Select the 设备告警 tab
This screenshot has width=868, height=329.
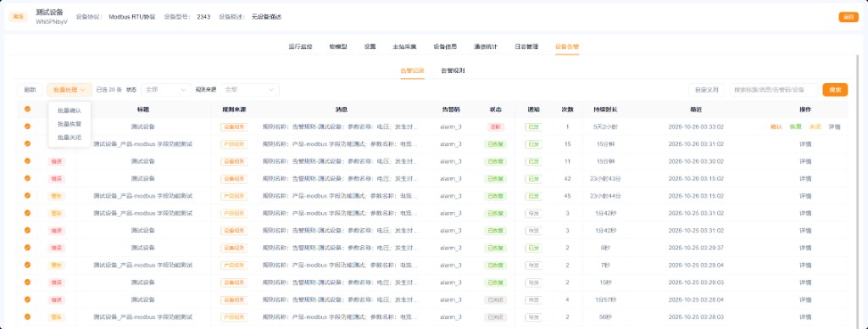(567, 47)
